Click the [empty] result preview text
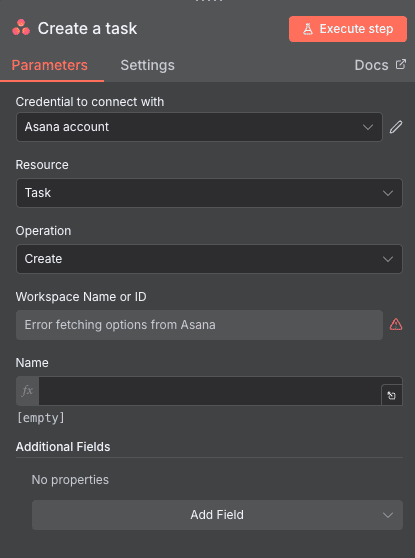This screenshot has height=558, width=415. [41, 417]
